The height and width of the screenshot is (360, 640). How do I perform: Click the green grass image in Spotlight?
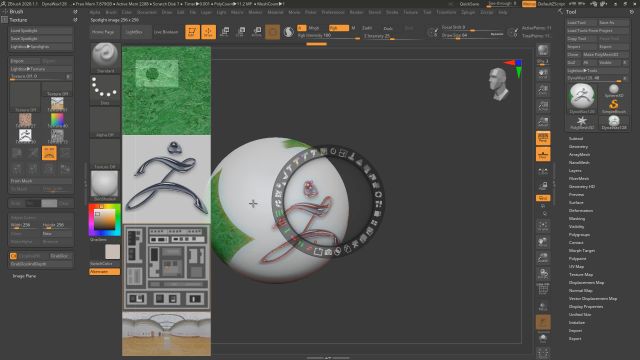[167, 91]
